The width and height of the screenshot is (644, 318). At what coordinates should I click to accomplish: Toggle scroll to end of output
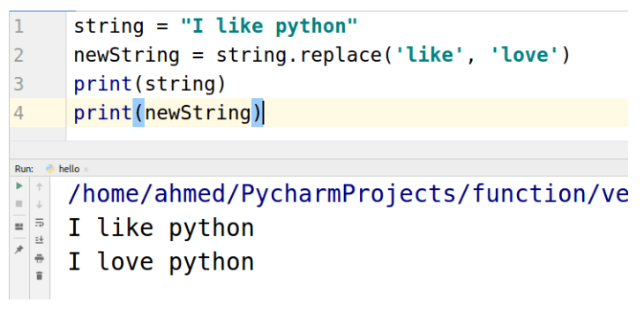(40, 240)
